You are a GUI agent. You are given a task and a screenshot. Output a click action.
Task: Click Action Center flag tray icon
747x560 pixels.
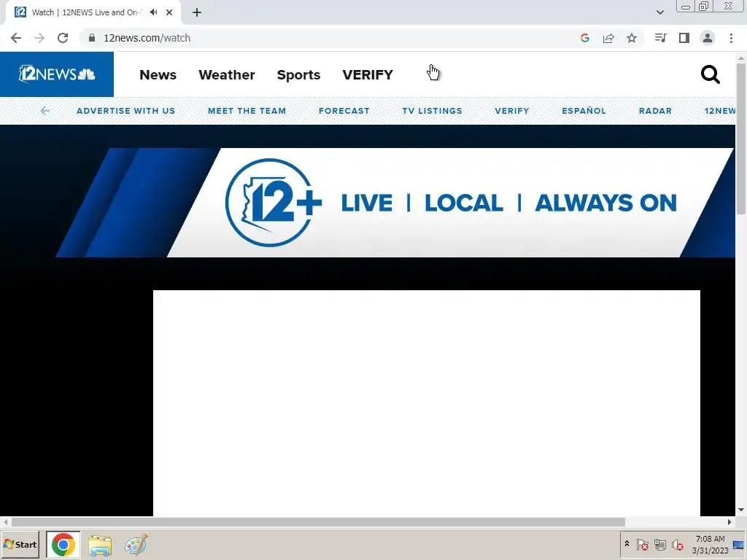(642, 545)
